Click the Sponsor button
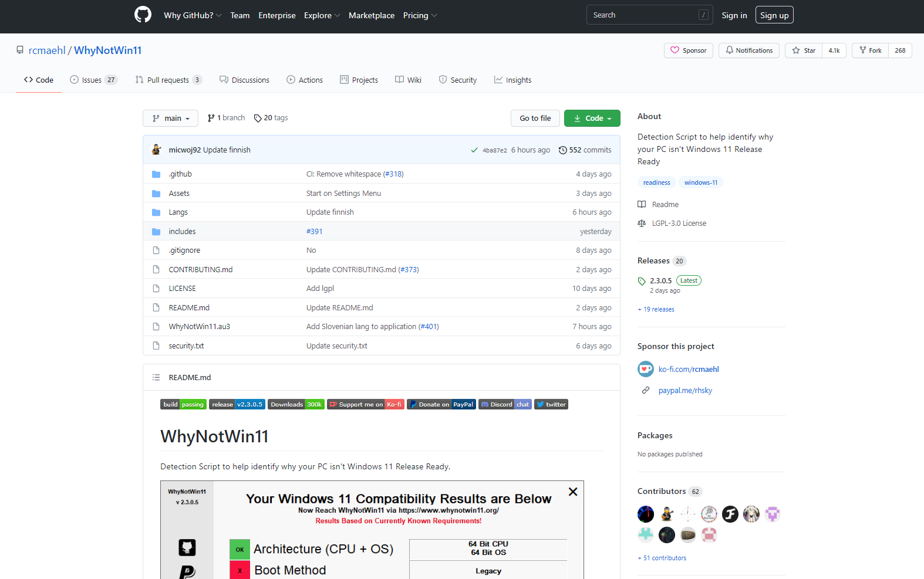 (689, 50)
